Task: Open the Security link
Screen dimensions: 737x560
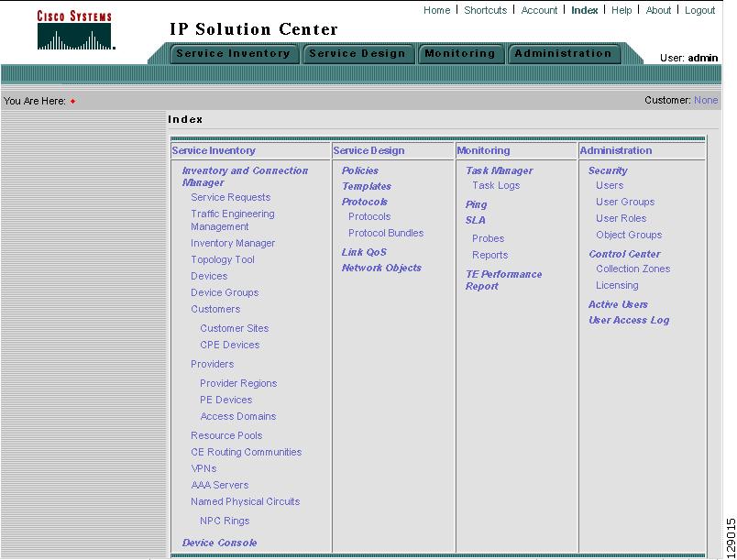Action: pos(609,170)
